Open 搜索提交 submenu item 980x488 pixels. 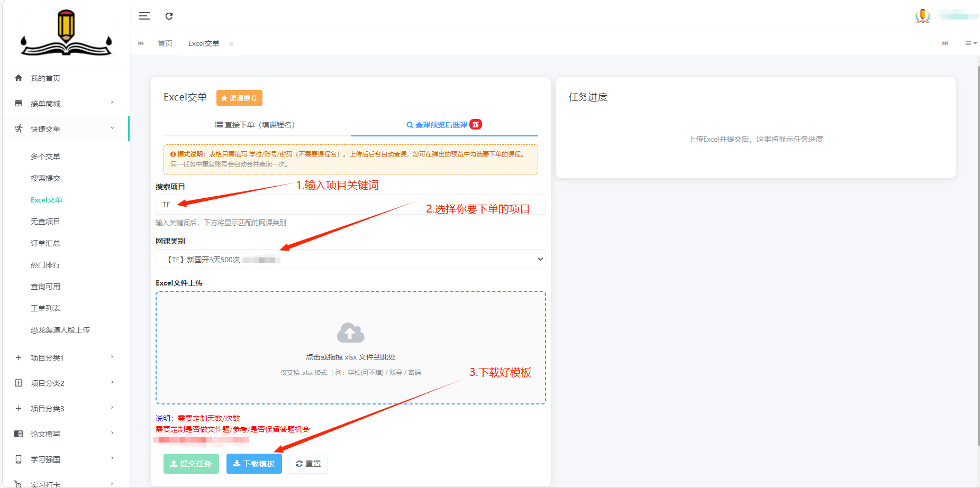[46, 178]
